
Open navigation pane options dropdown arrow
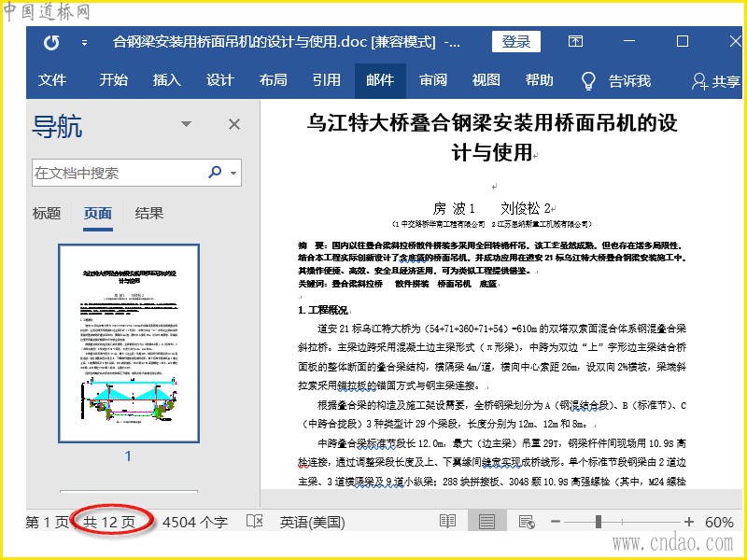click(x=186, y=124)
